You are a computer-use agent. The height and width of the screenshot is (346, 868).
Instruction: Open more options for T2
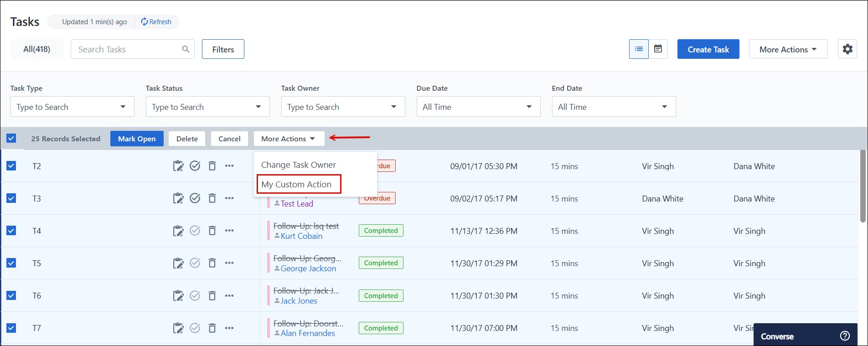click(x=229, y=166)
